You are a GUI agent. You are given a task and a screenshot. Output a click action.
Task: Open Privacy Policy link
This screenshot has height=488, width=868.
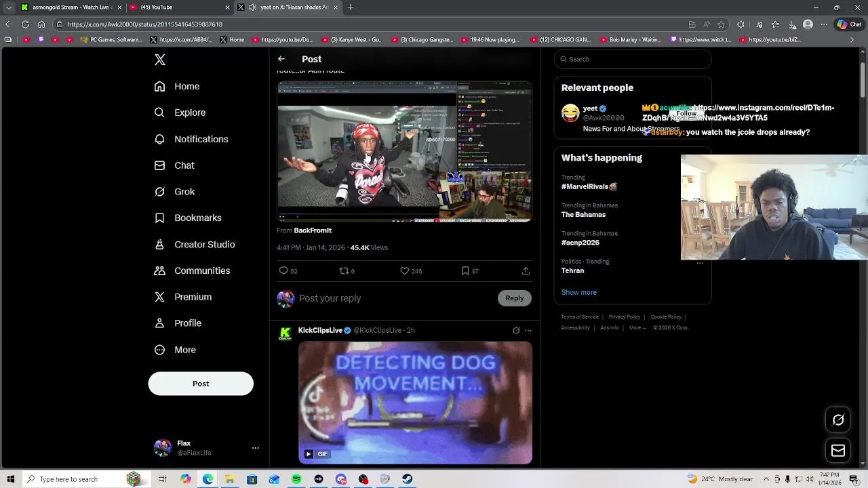pyautogui.click(x=625, y=317)
